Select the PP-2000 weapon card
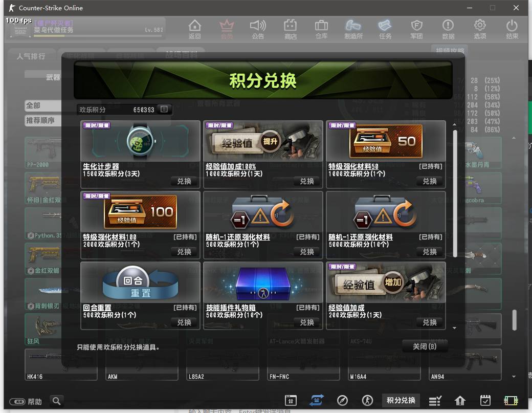Viewport: 532px width, 413px height. [43, 153]
